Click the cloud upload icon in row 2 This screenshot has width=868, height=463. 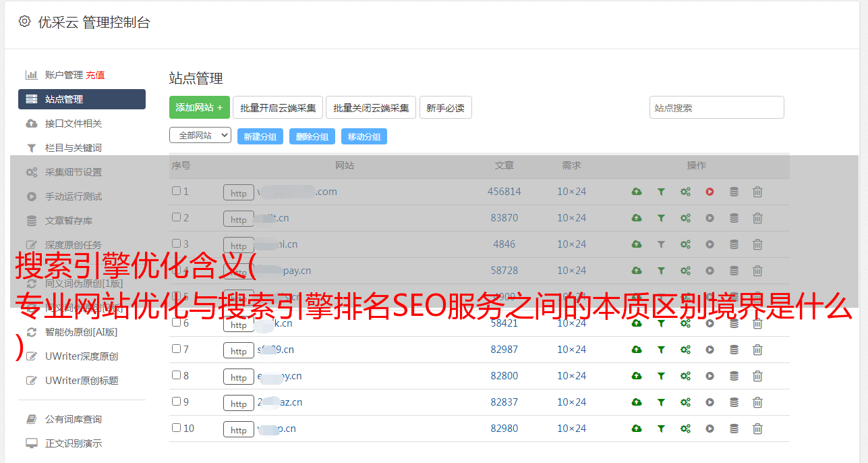coord(637,218)
